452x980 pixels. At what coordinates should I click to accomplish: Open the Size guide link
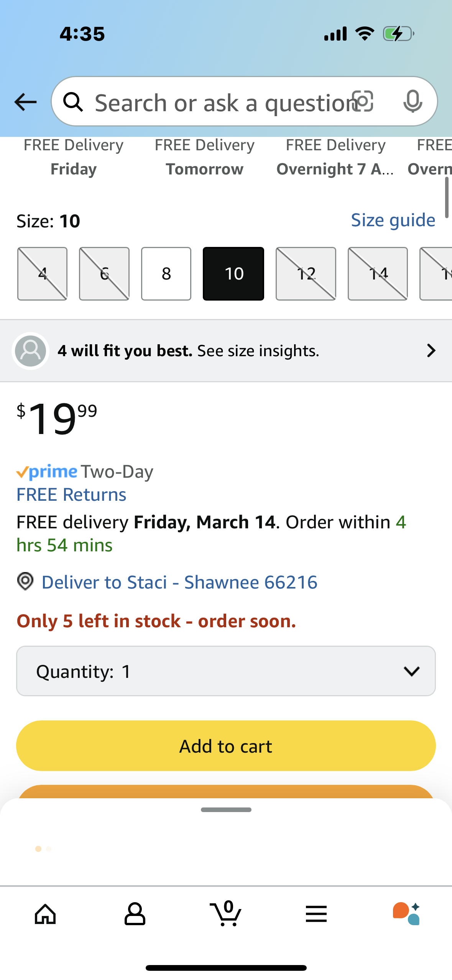393,220
